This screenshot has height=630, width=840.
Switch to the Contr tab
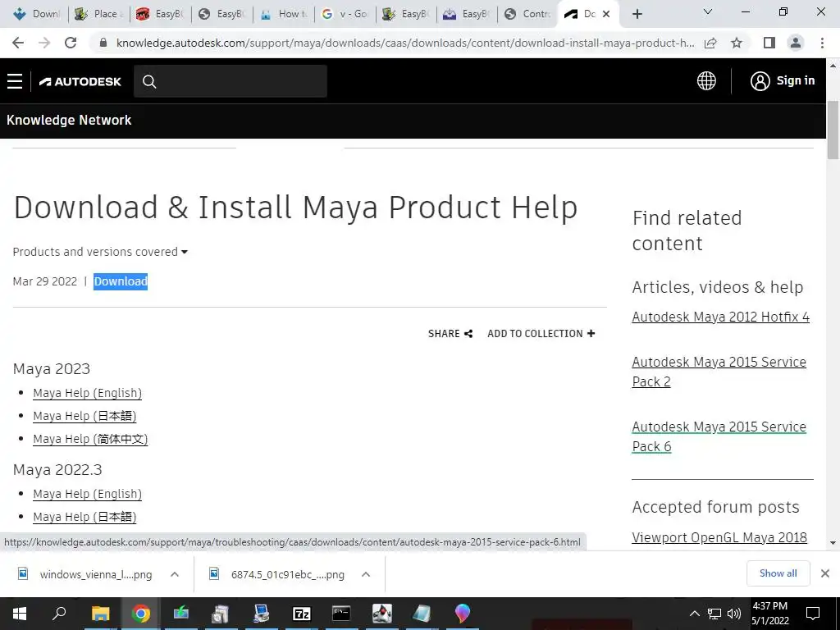[528, 14]
